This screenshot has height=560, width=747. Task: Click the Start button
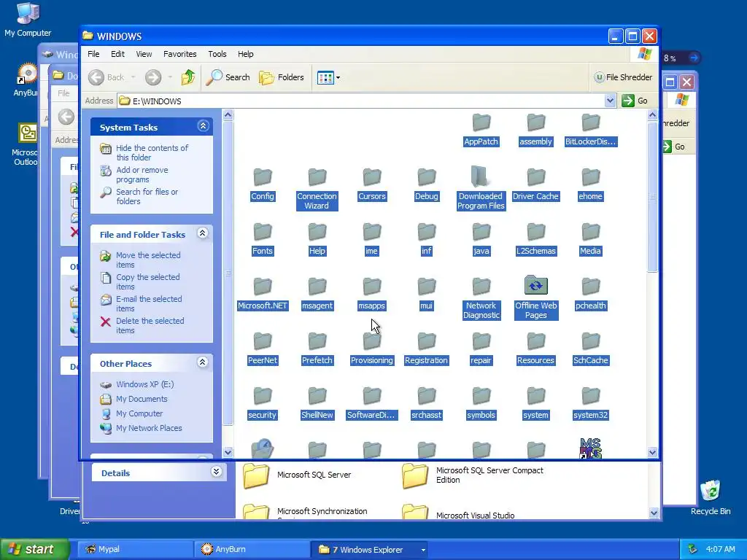[34, 549]
